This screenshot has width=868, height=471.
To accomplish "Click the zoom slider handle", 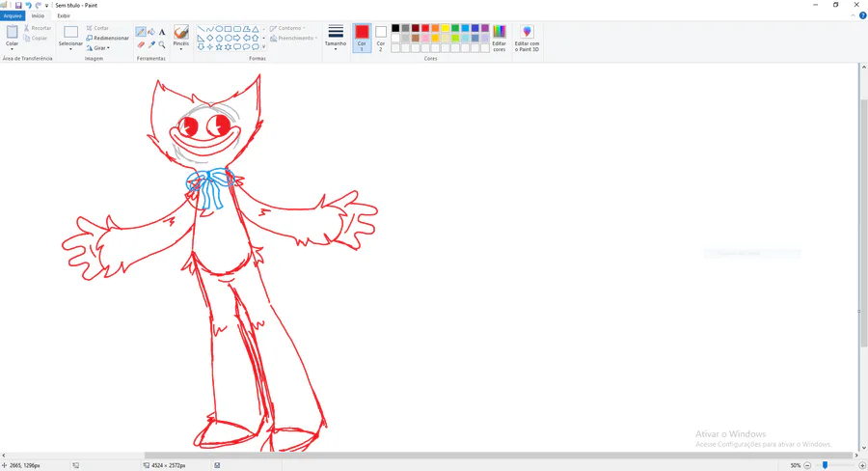I will point(825,465).
